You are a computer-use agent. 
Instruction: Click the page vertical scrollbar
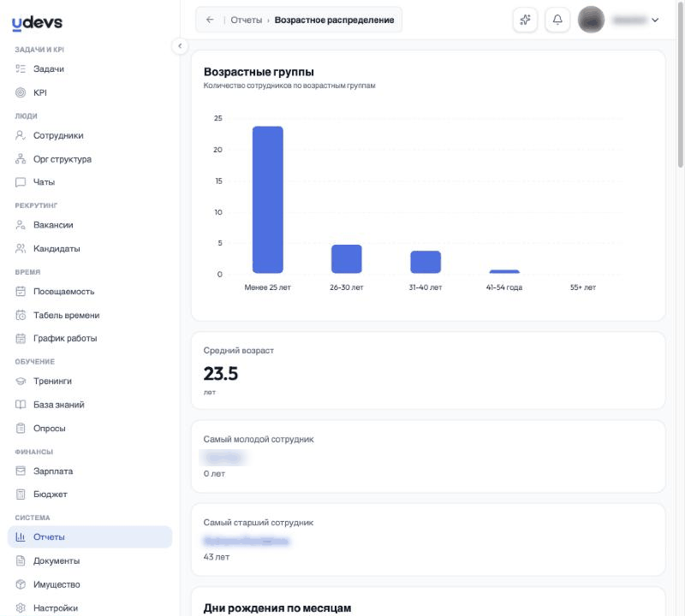click(681, 83)
